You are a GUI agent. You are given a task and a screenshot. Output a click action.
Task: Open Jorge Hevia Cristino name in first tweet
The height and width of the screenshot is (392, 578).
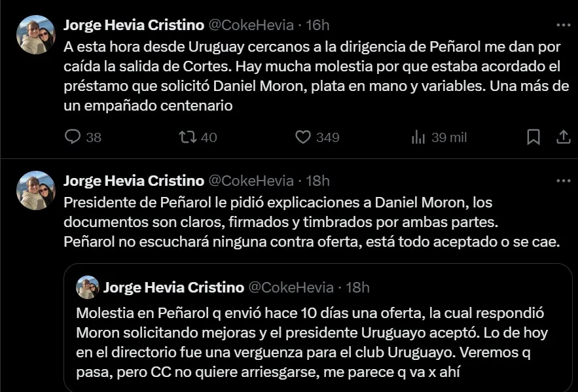(x=134, y=25)
